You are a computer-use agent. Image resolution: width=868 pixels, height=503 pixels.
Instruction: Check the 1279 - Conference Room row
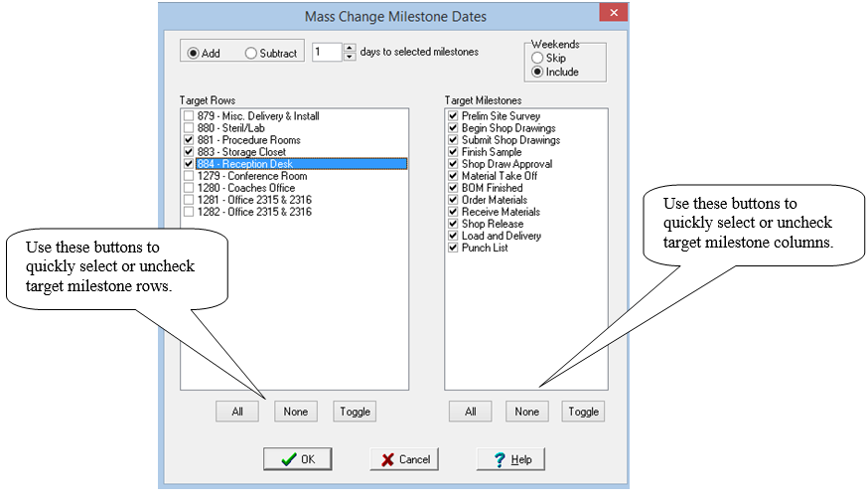click(x=189, y=176)
